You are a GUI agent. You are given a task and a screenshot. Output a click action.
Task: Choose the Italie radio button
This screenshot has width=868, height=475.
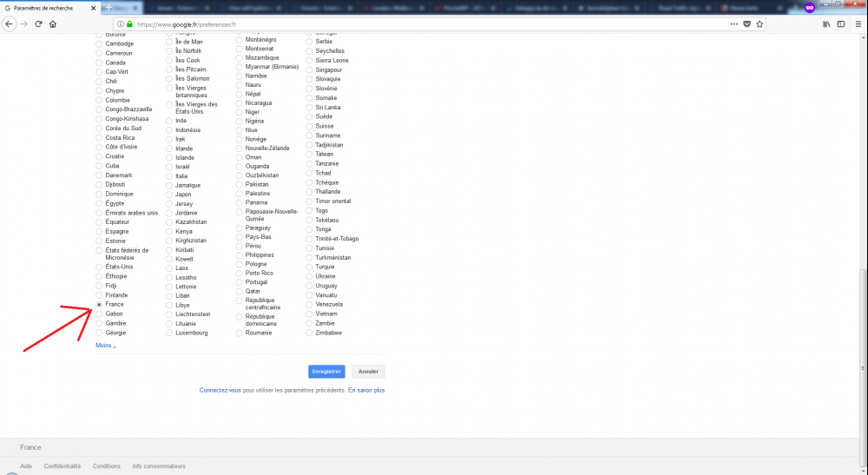point(169,176)
